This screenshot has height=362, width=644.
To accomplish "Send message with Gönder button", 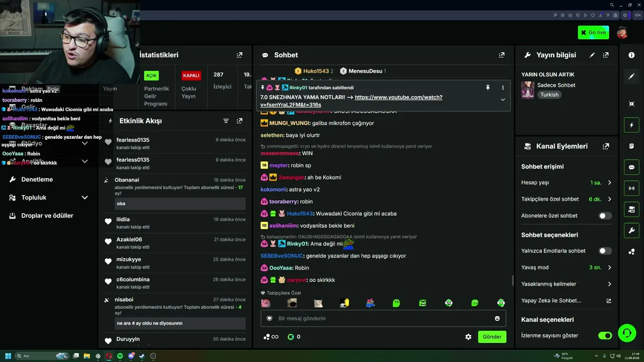I will click(492, 337).
